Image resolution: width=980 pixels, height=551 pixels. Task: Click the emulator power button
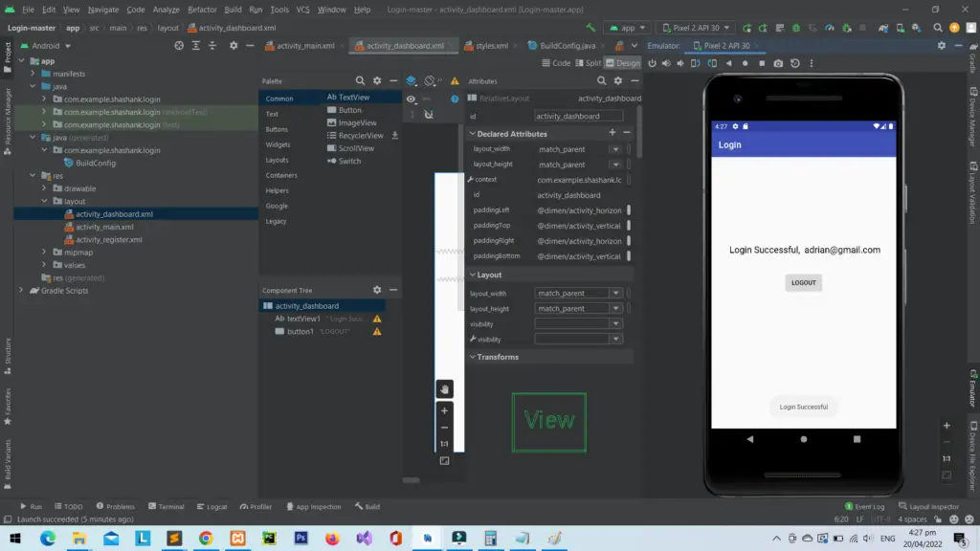[652, 61]
